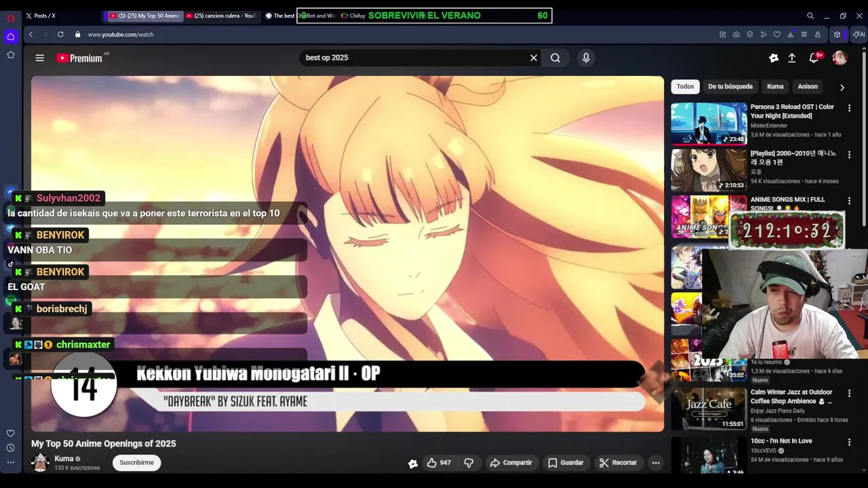Open the Kuma channel name link
The image size is (868, 488).
pos(64,459)
